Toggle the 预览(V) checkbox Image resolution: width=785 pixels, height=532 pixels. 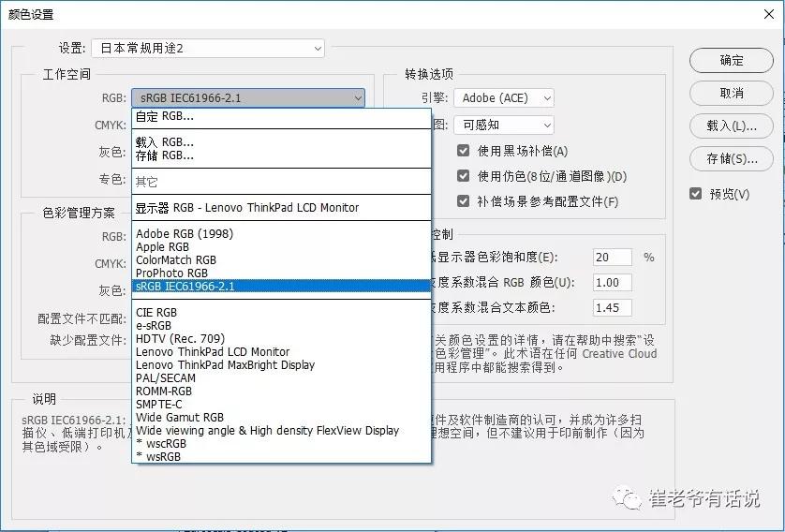[695, 194]
